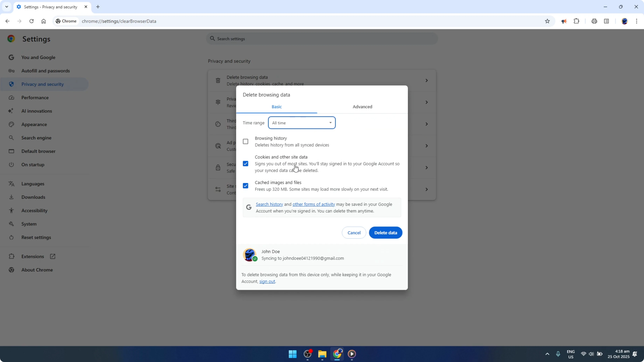Viewport: 644px width, 362px height.
Task: Bookmark the page with the star icon
Action: [x=547, y=21]
